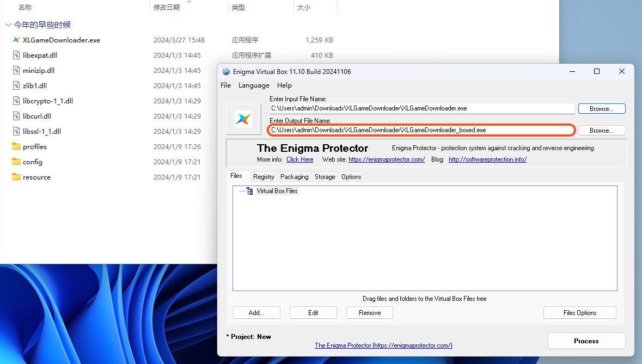
Task: Sort by the 名称 column header
Action: (25, 8)
